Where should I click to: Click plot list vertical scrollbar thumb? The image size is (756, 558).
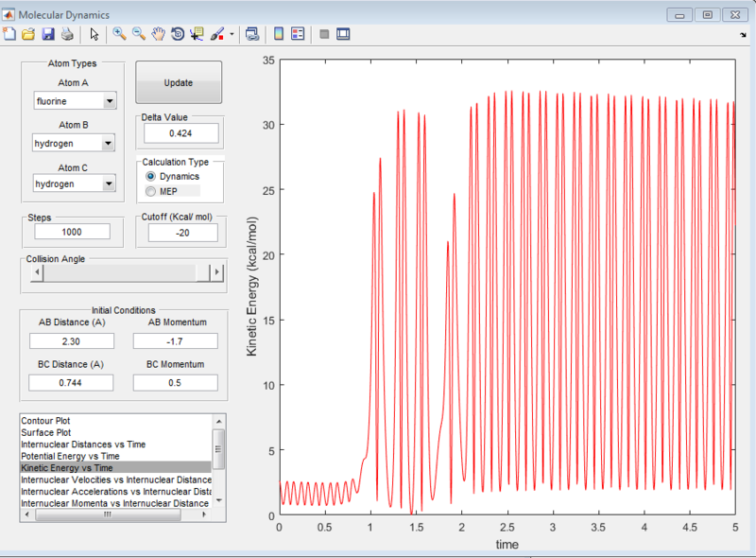click(x=218, y=449)
